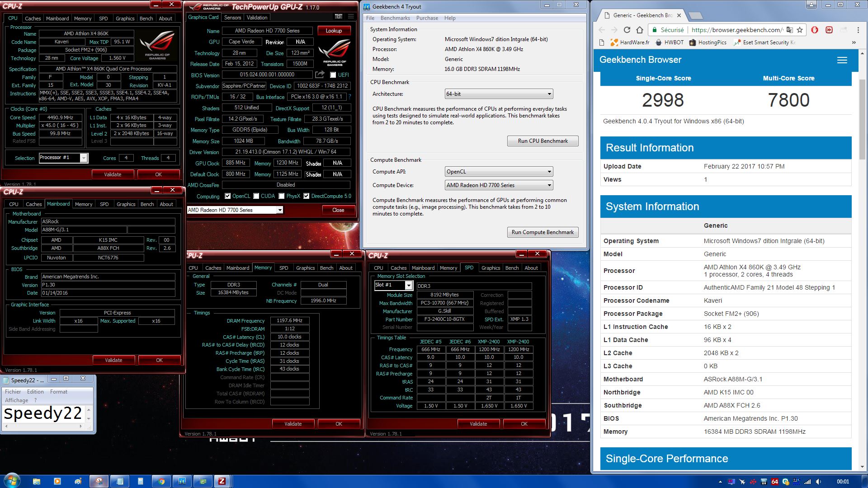Viewport: 868px width, 488px height.
Task: Open Bench tab in SPD CPU-Z window
Action: coord(512,268)
